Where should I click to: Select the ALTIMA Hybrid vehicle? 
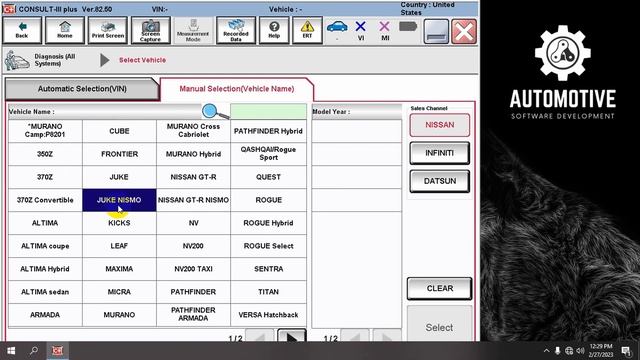click(x=45, y=269)
